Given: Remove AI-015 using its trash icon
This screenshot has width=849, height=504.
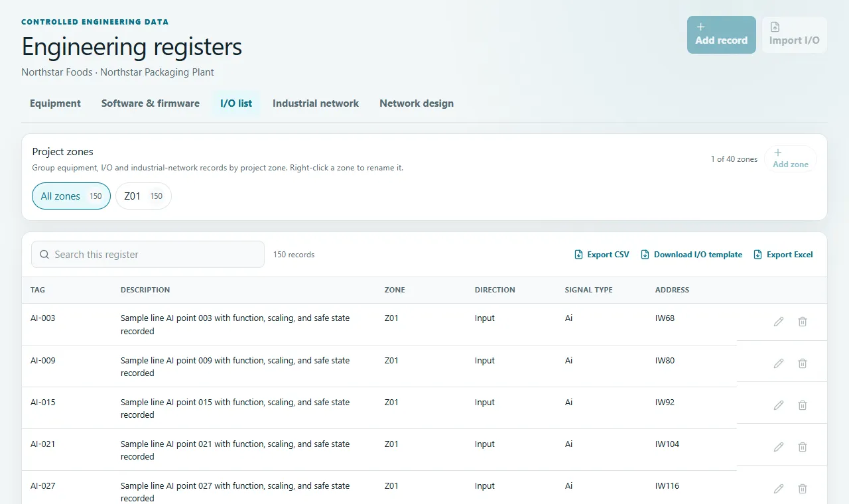Looking at the screenshot, I should click(803, 405).
